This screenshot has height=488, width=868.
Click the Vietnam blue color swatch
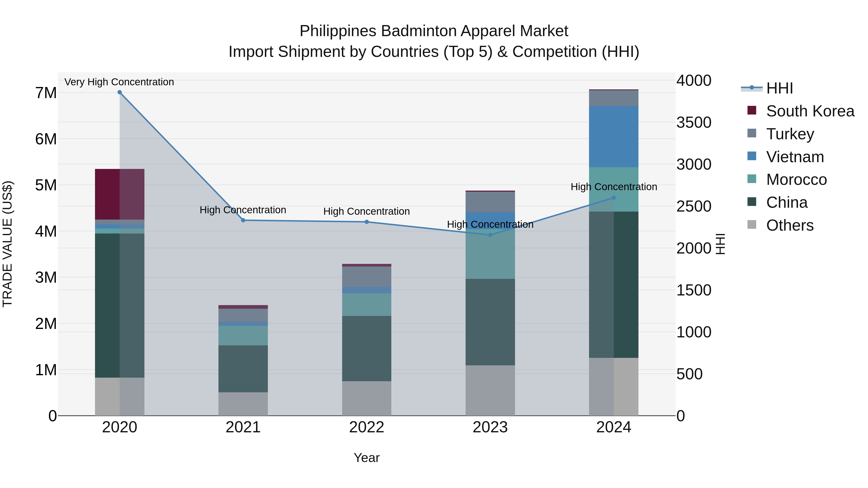(752, 156)
